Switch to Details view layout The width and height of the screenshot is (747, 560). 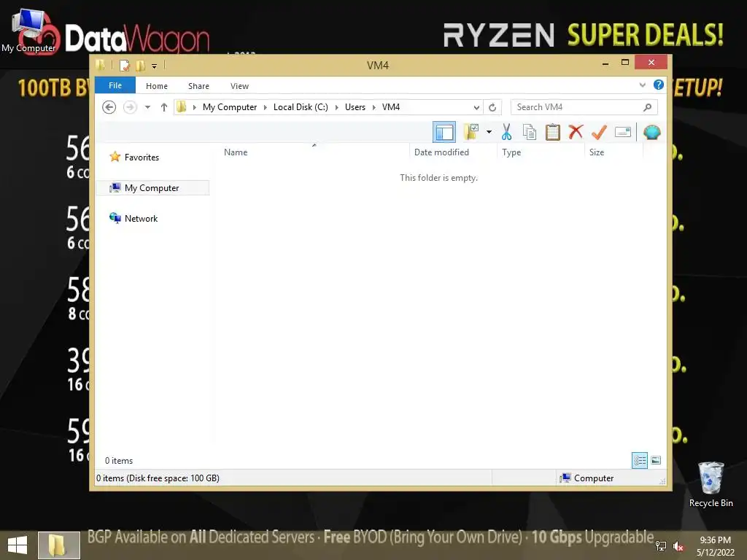click(x=639, y=460)
